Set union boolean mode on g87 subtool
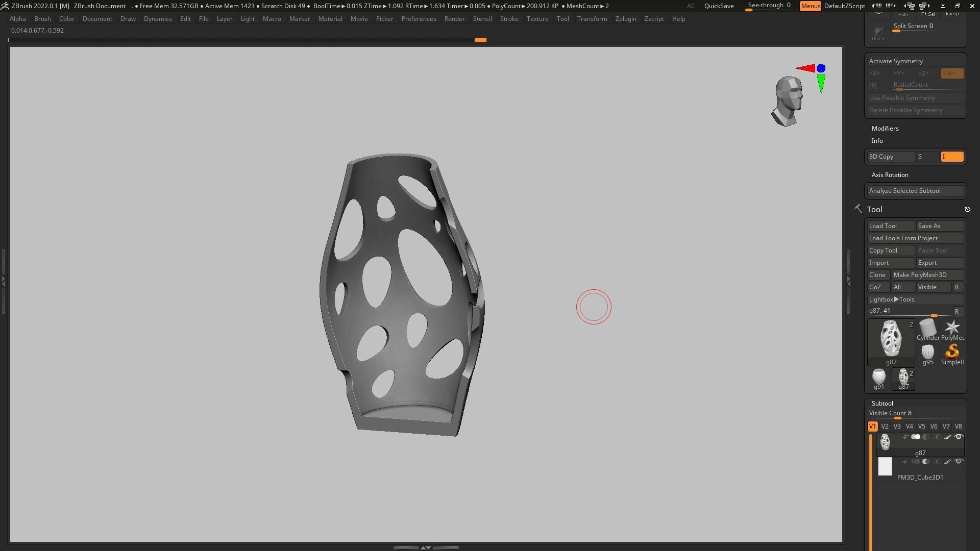The height and width of the screenshot is (551, 980). (916, 437)
